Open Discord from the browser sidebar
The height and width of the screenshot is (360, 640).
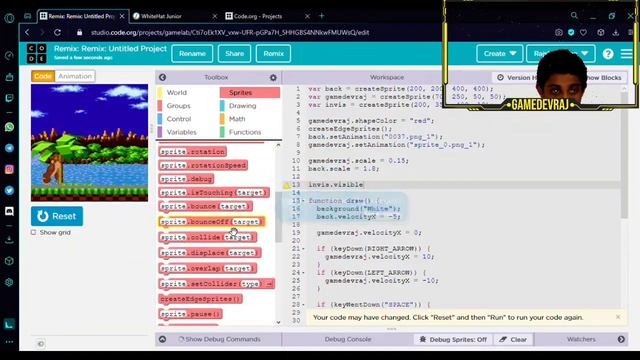[x=9, y=211]
